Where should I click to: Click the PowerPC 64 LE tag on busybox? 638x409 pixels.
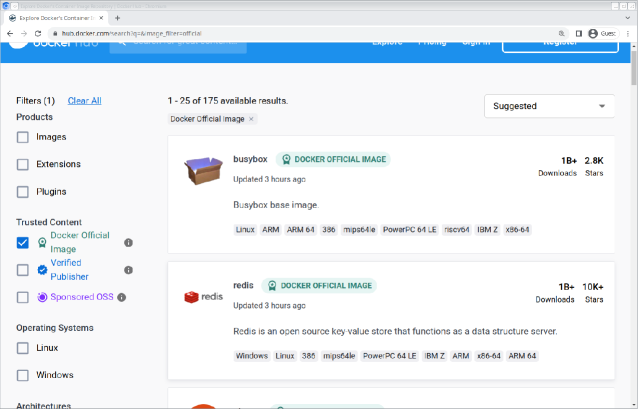click(x=410, y=230)
